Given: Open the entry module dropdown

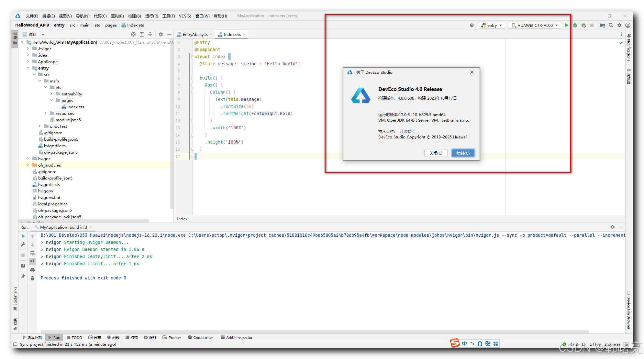Looking at the screenshot, I should tap(491, 25).
